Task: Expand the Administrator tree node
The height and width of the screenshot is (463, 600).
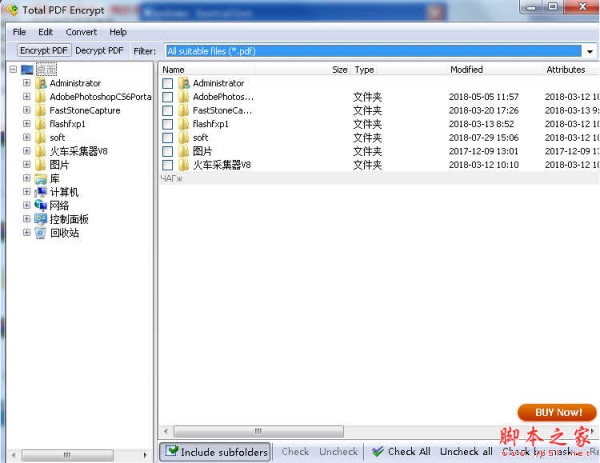Action: (26, 83)
